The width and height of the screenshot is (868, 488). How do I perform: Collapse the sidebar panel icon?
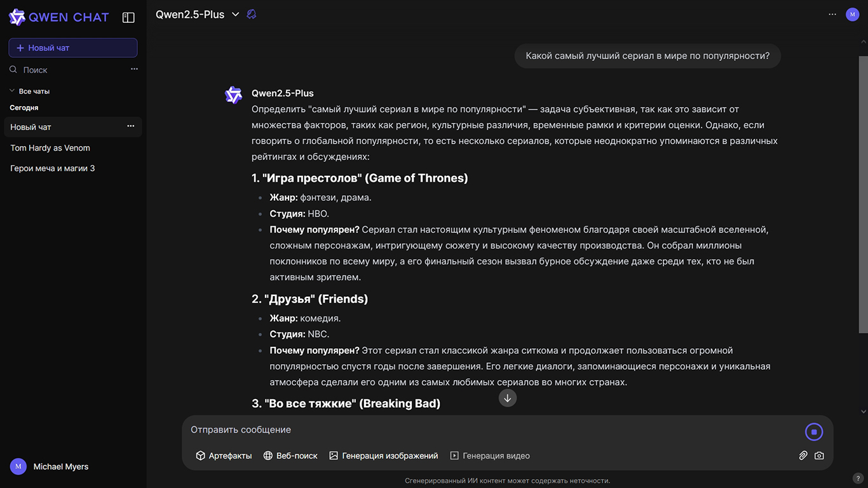128,18
